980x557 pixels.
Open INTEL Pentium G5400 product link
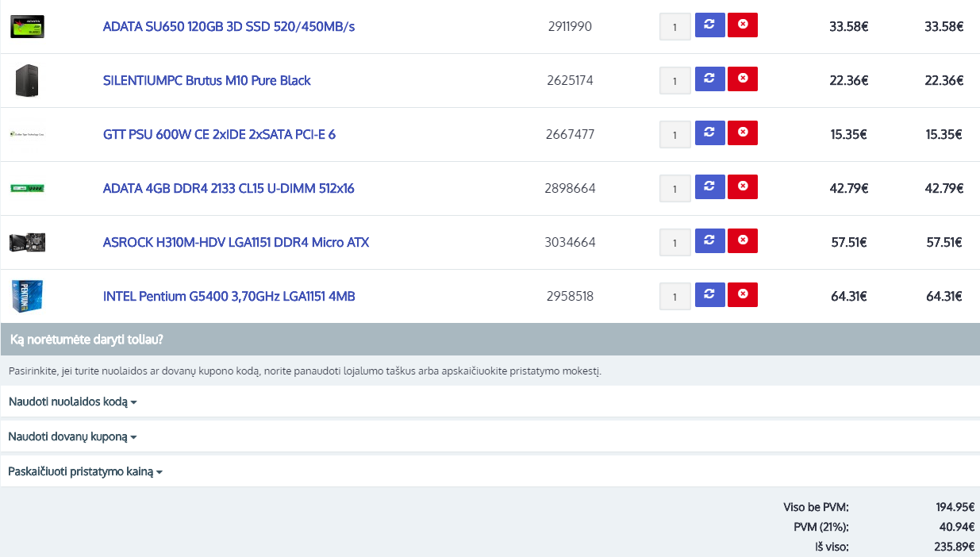point(229,296)
